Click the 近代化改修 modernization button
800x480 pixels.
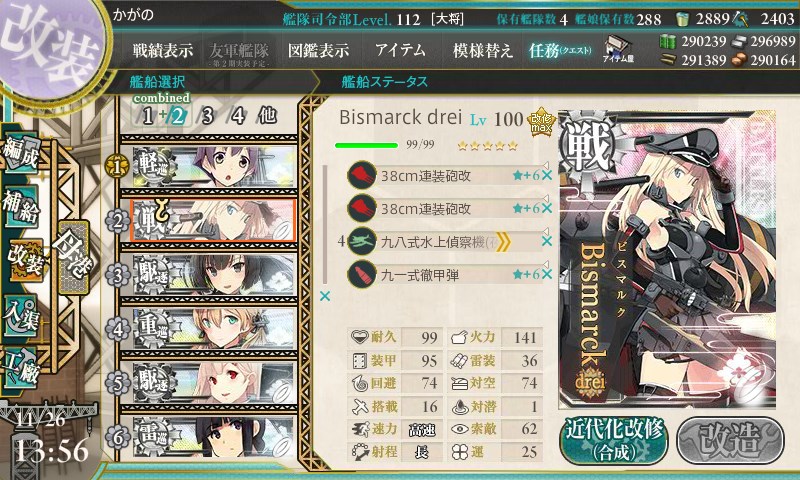tap(614, 440)
